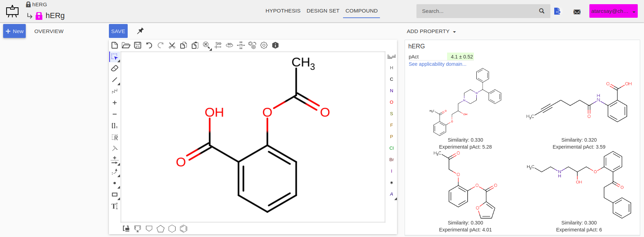Expand the Add Property dropdown

(431, 31)
